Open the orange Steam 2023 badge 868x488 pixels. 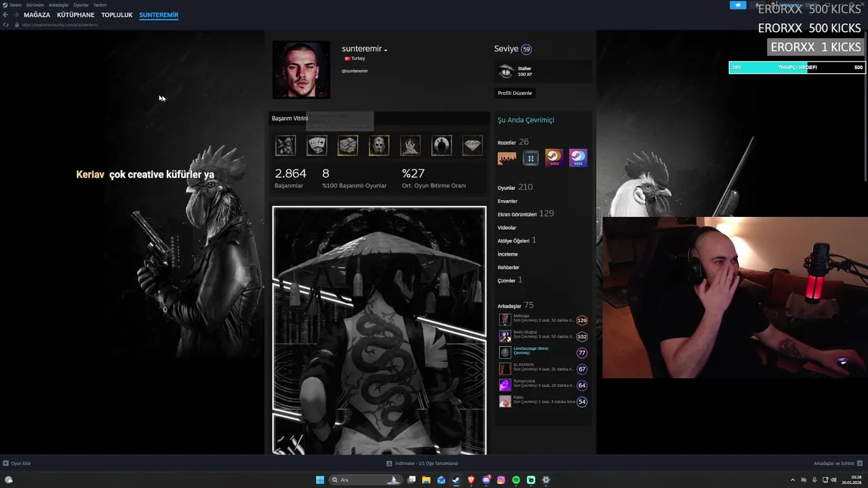pos(554,158)
